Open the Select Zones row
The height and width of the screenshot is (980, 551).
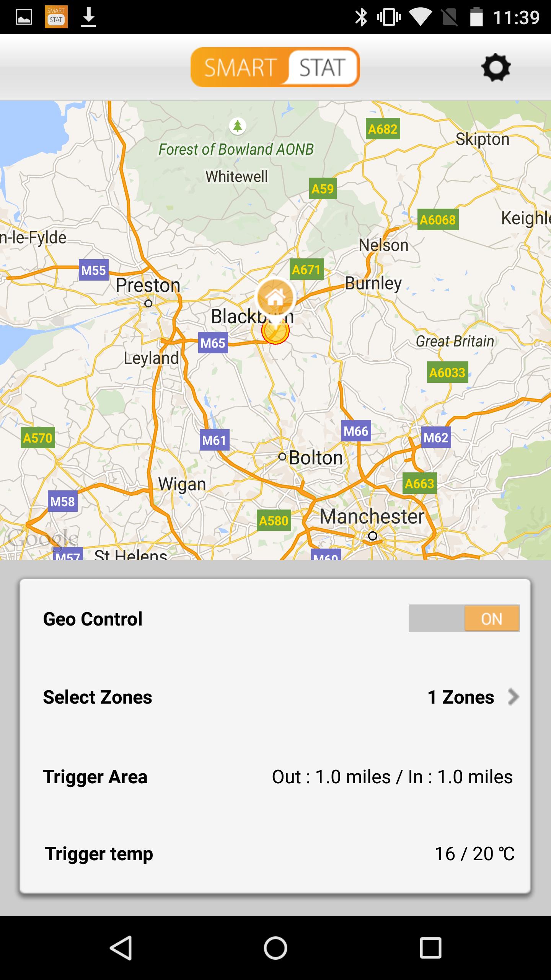click(98, 697)
